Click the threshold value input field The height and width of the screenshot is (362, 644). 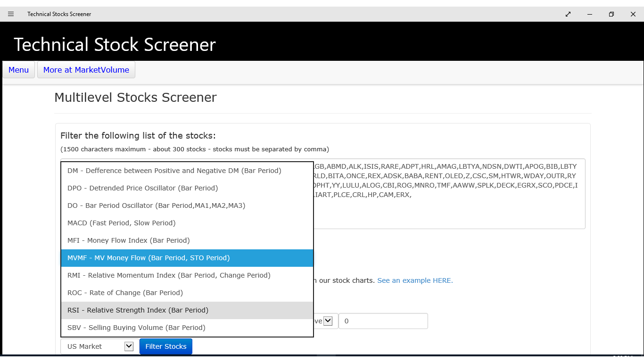[x=383, y=321]
